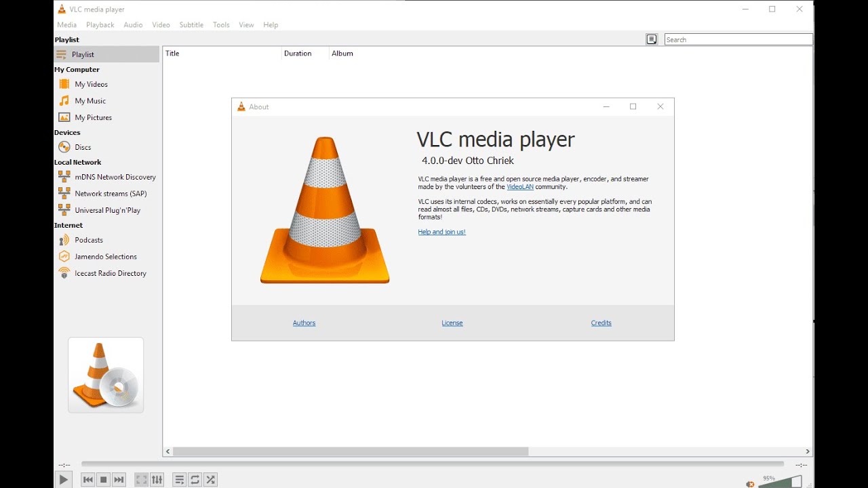Skip to previous media track
This screenshot has width=868, height=488.
coord(87,480)
